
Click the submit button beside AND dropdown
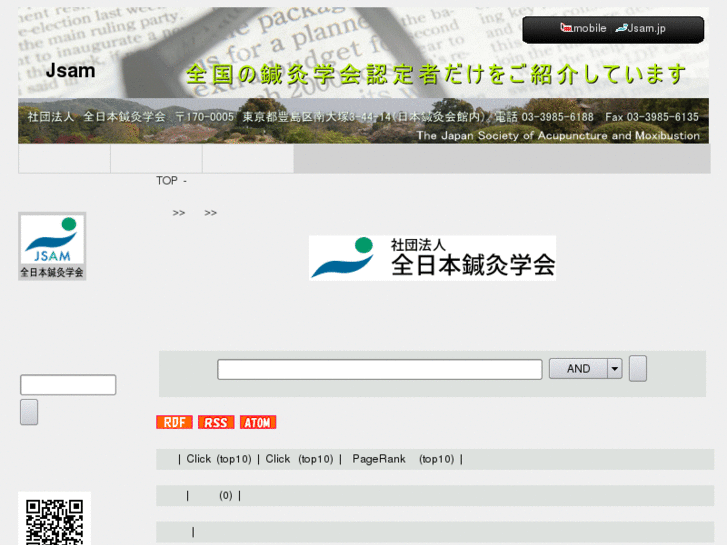pyautogui.click(x=638, y=369)
